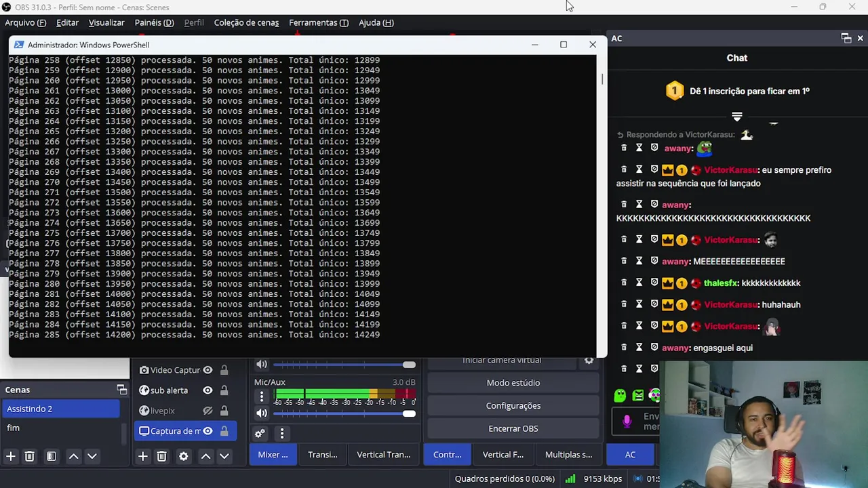868x488 pixels.
Task: Ban thalesfx using shield icon
Action: coord(654,283)
